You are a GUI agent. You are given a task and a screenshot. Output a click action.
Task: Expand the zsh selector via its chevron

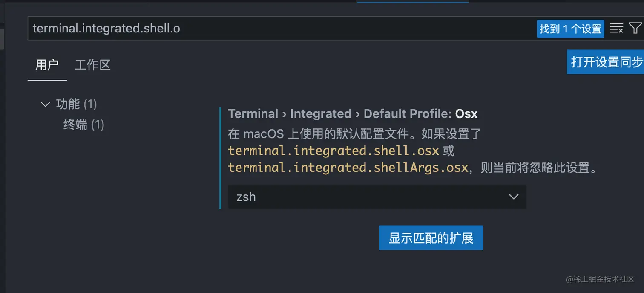(x=513, y=197)
